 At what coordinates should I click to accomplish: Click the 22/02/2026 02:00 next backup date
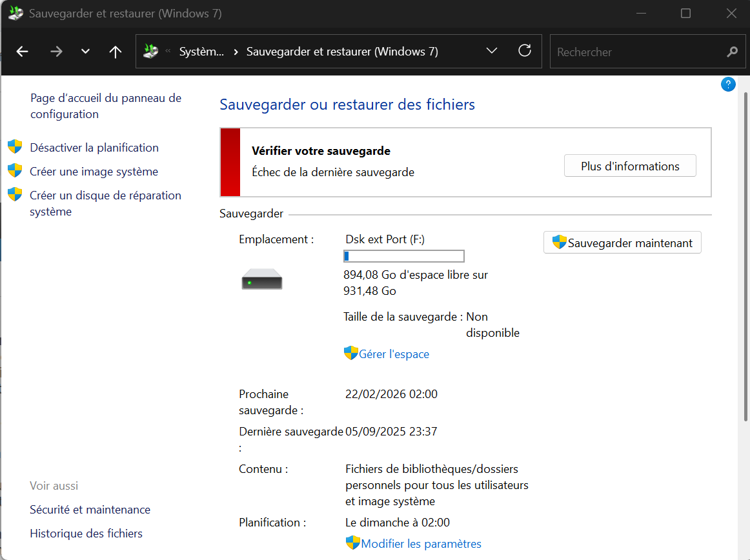click(391, 394)
